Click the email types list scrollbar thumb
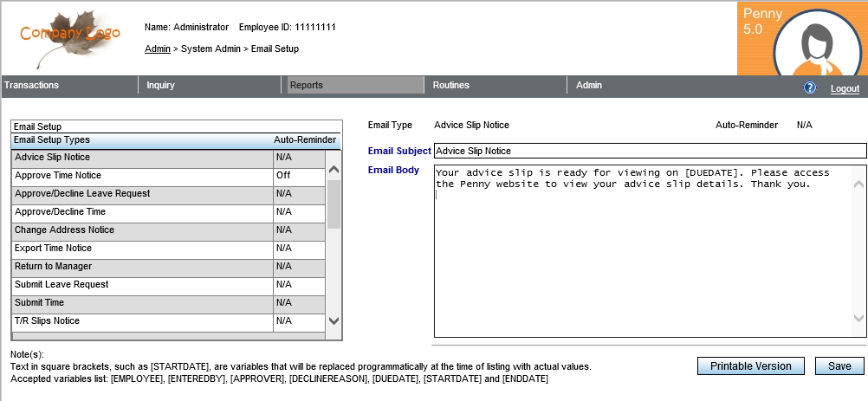The image size is (868, 401). click(x=334, y=204)
